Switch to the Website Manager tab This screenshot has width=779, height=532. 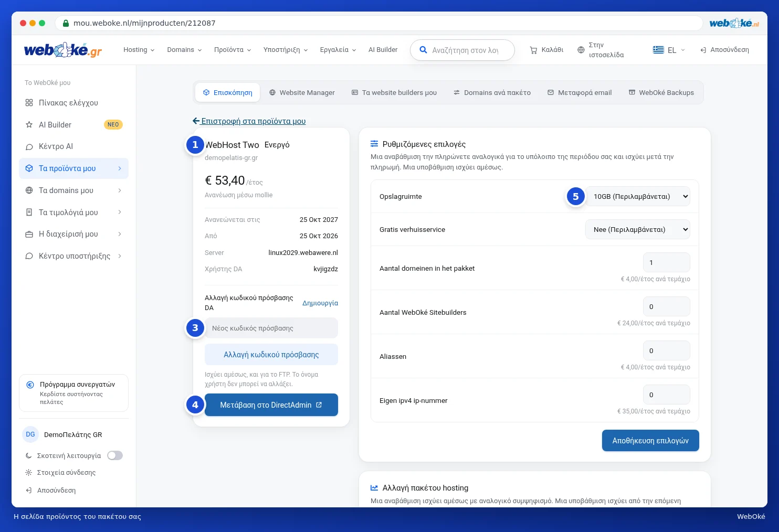tap(302, 93)
